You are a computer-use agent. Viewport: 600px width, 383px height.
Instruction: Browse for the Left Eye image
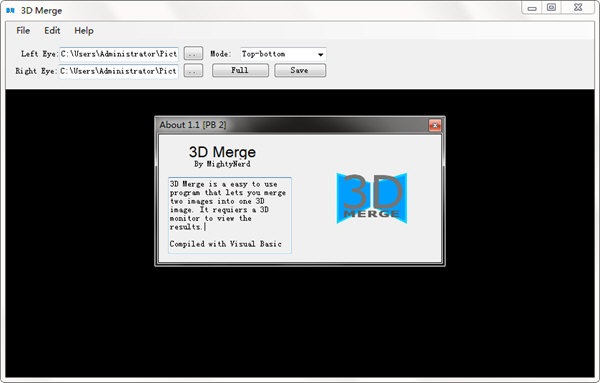pos(193,54)
